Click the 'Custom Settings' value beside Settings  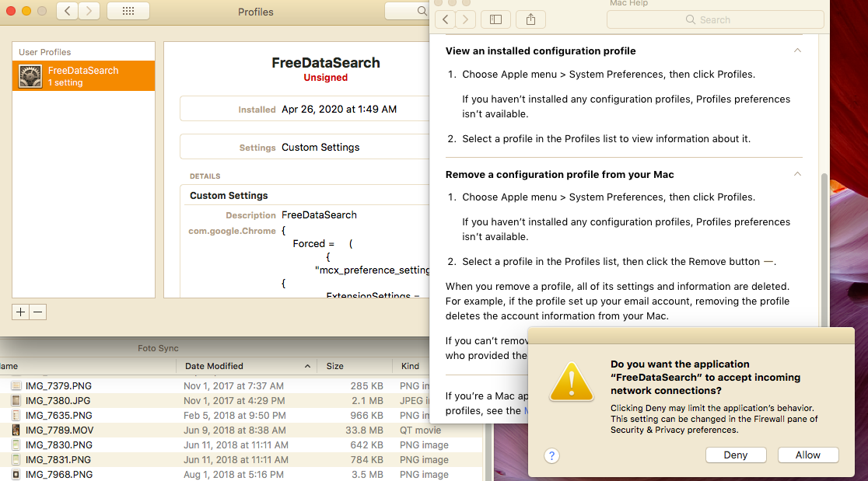(320, 147)
